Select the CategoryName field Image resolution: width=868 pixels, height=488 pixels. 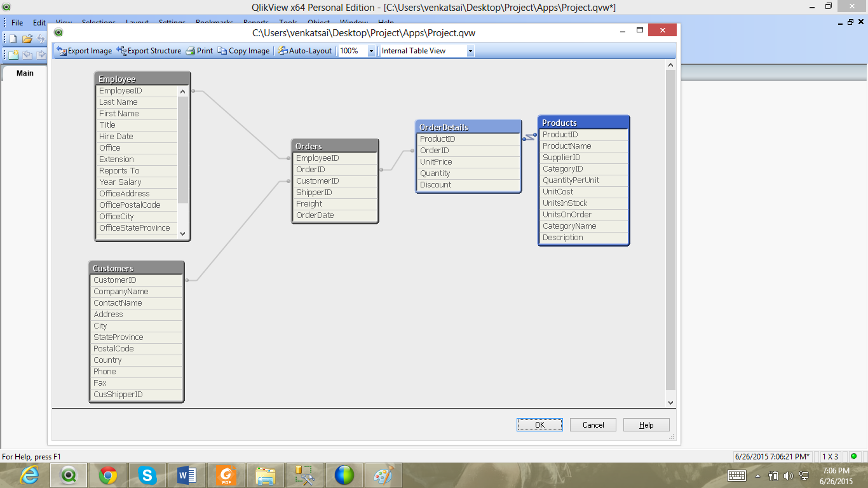(x=583, y=226)
